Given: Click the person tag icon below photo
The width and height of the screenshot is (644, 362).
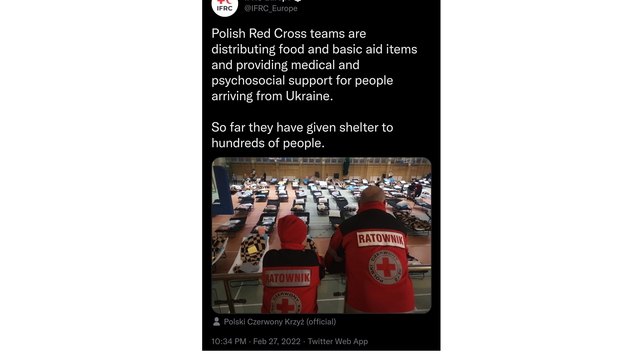Looking at the screenshot, I should pyautogui.click(x=217, y=322).
